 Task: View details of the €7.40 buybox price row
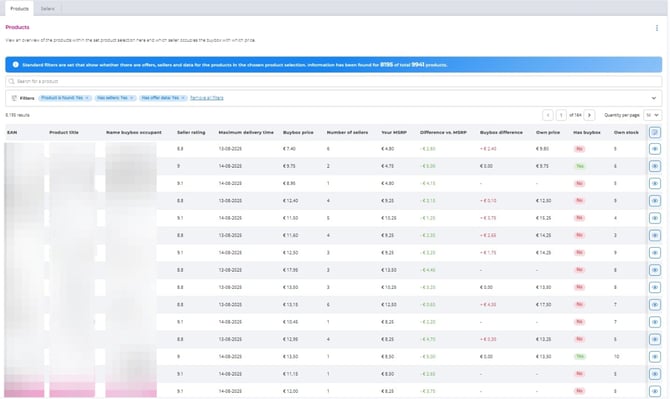pos(654,149)
